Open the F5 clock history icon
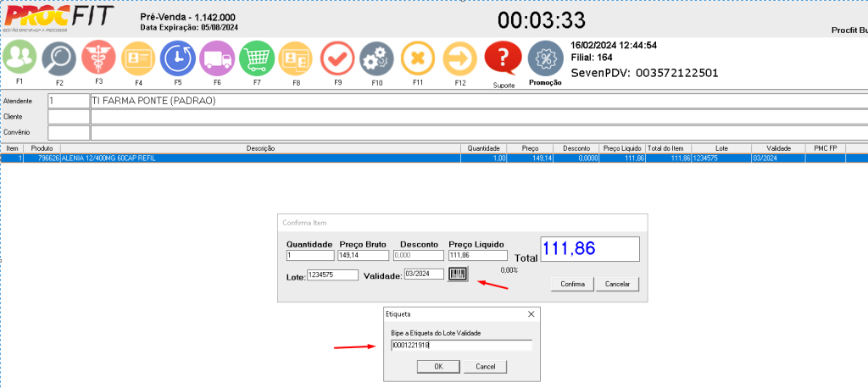The height and width of the screenshot is (388, 868). [x=178, y=58]
